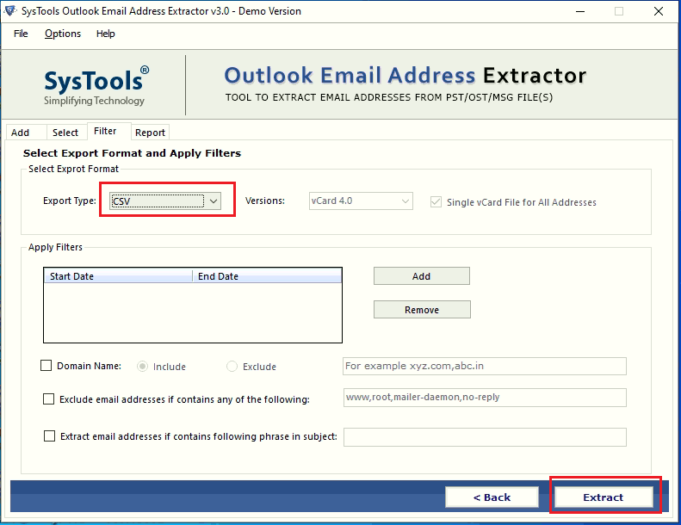Open the Options menu
Viewport: 681px width, 525px height.
tap(63, 34)
